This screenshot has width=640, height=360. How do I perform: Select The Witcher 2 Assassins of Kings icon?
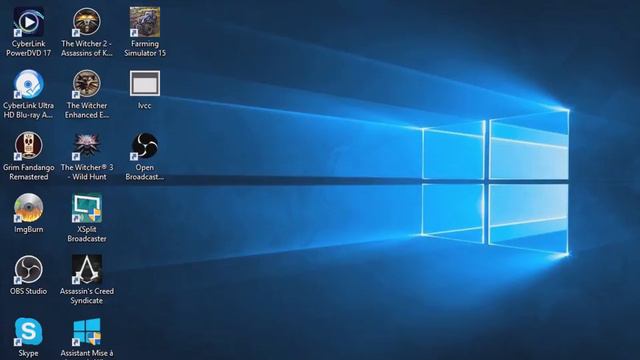[x=87, y=22]
